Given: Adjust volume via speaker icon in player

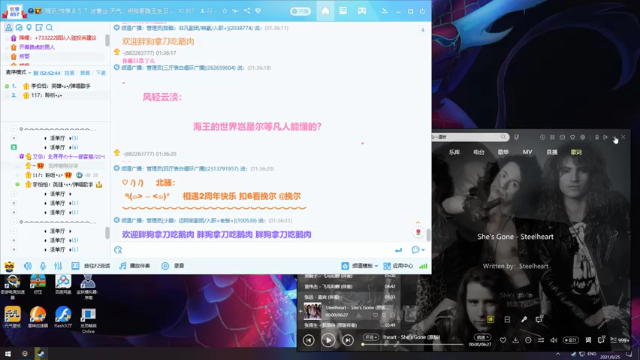Looking at the screenshot, I should [553, 340].
